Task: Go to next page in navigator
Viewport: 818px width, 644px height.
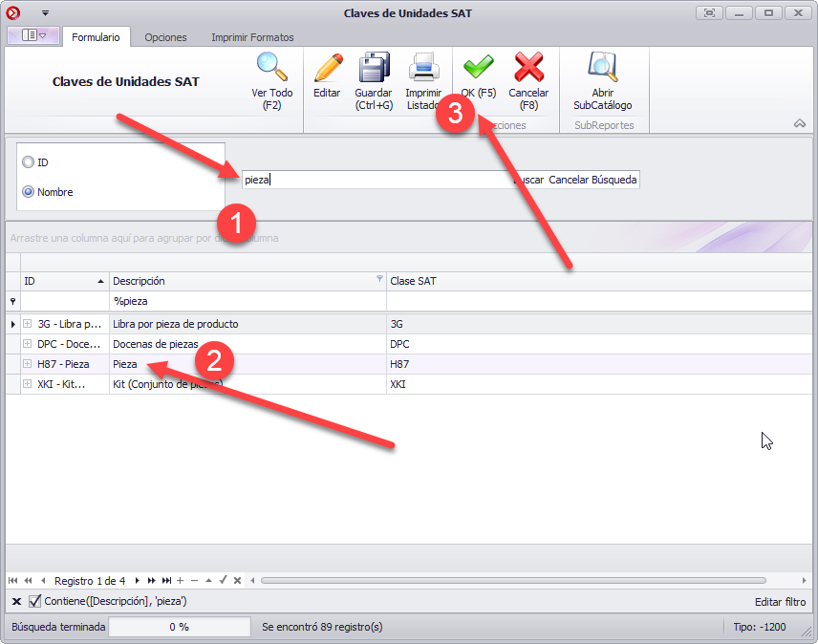Action: [x=151, y=580]
